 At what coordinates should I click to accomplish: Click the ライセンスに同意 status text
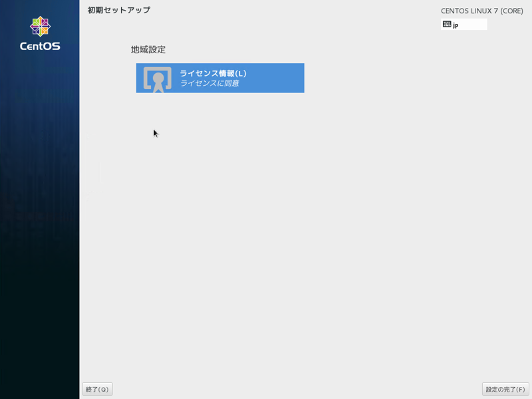coord(209,83)
